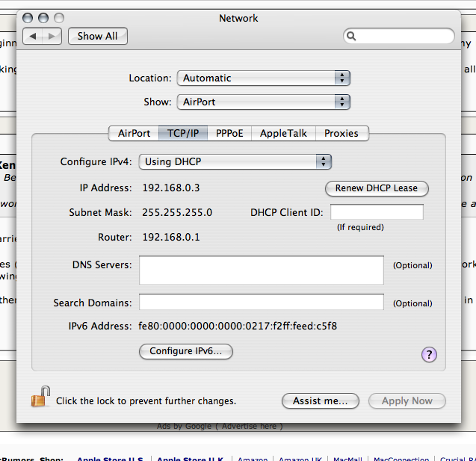Click the Search Domains field

pyautogui.click(x=262, y=302)
